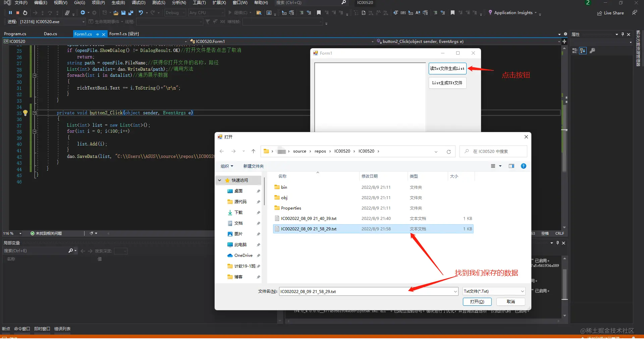Toggle pin on Form1.cs tab
The height and width of the screenshot is (344, 644).
point(98,34)
